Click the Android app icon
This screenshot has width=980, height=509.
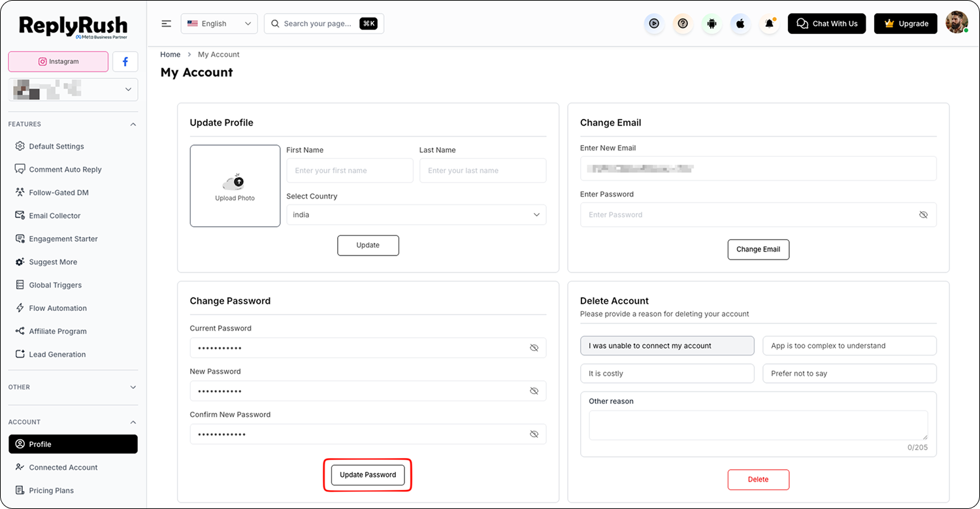712,24
